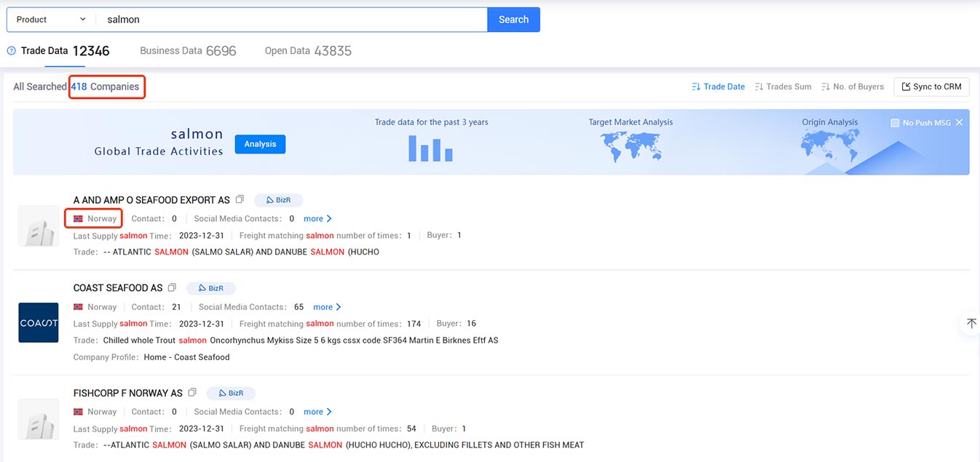Viewport: 980px width, 462px height.
Task: Click the COAST company logo
Action: click(x=39, y=322)
